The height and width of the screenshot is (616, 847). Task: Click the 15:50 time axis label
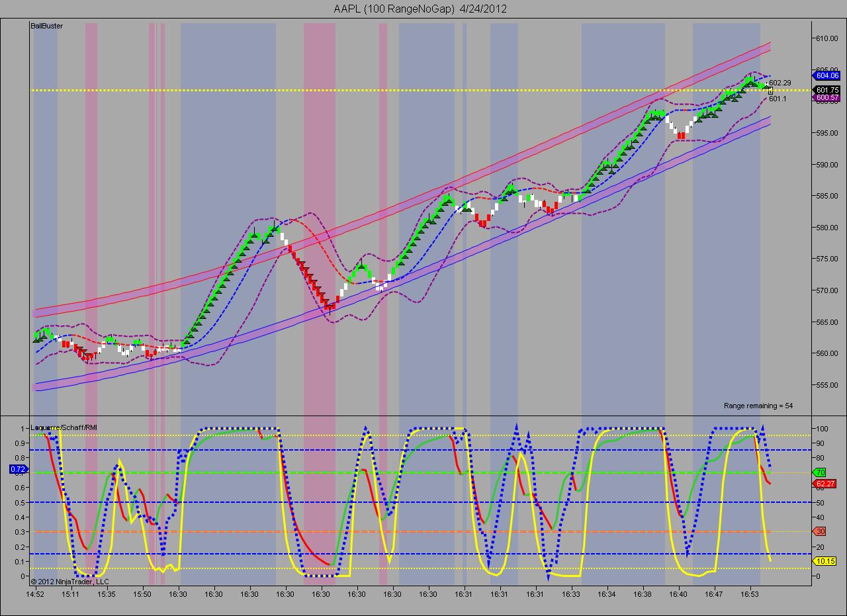click(x=142, y=594)
